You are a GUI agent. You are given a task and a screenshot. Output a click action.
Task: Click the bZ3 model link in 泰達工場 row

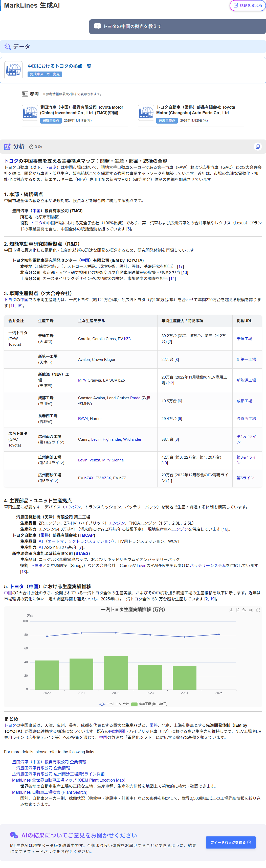click(127, 339)
